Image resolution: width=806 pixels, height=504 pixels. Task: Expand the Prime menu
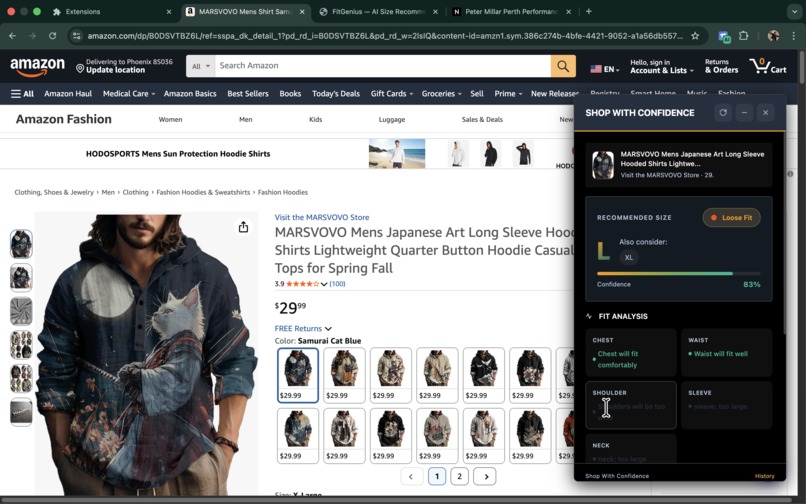click(x=508, y=94)
